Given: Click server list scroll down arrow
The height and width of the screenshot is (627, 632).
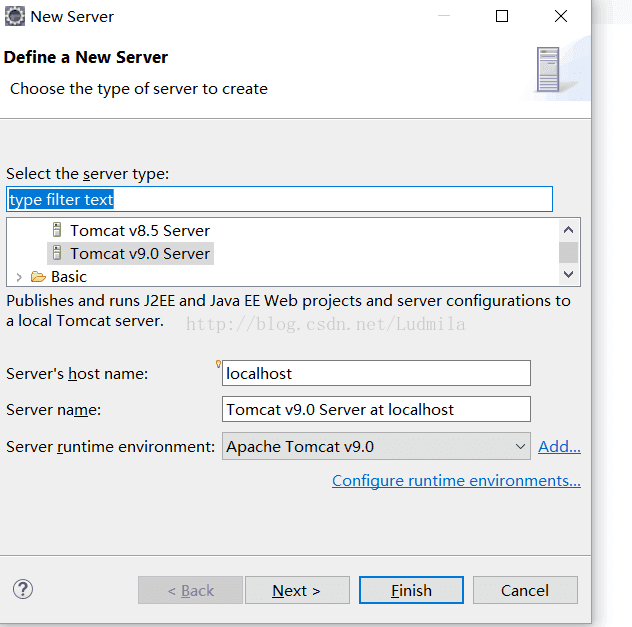Looking at the screenshot, I should click(568, 274).
